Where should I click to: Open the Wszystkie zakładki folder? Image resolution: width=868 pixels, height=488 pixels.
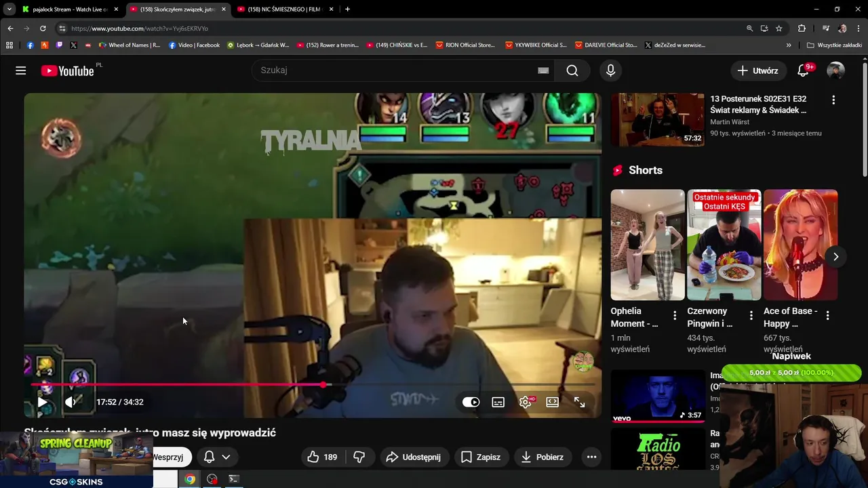[x=834, y=45]
